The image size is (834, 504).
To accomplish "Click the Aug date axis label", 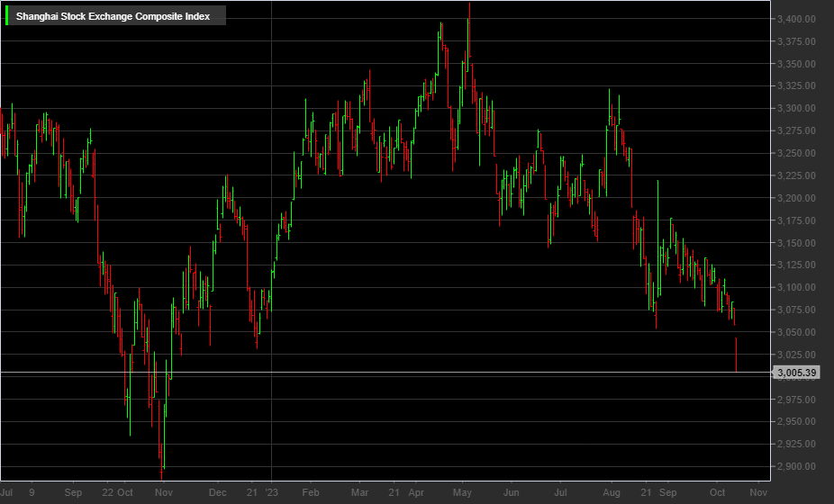I will click(x=612, y=492).
